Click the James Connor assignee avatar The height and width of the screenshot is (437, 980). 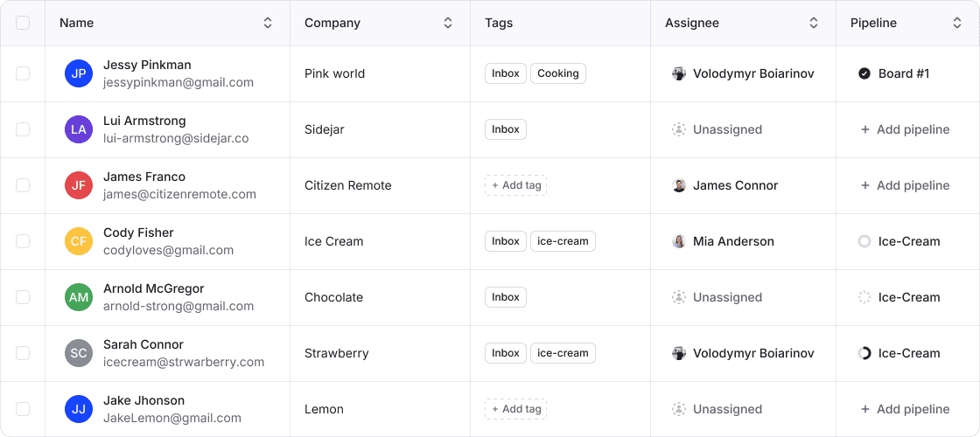679,185
